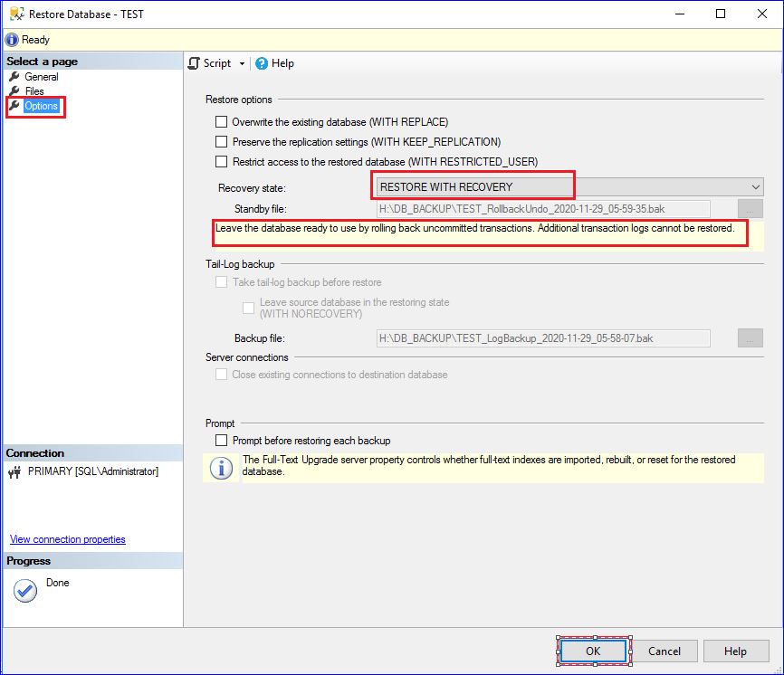Check Preserve the replication settings option
The width and height of the screenshot is (784, 675).
click(x=221, y=142)
